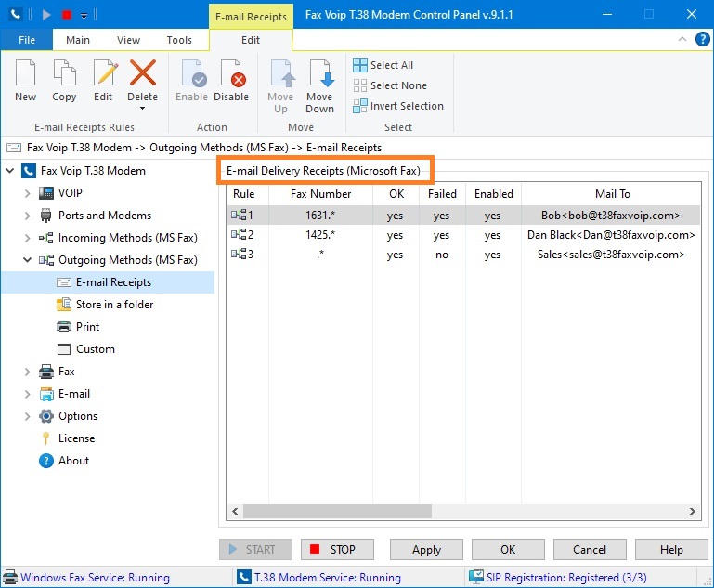Click the Move Up icon
This screenshot has width=714, height=588.
(282, 72)
